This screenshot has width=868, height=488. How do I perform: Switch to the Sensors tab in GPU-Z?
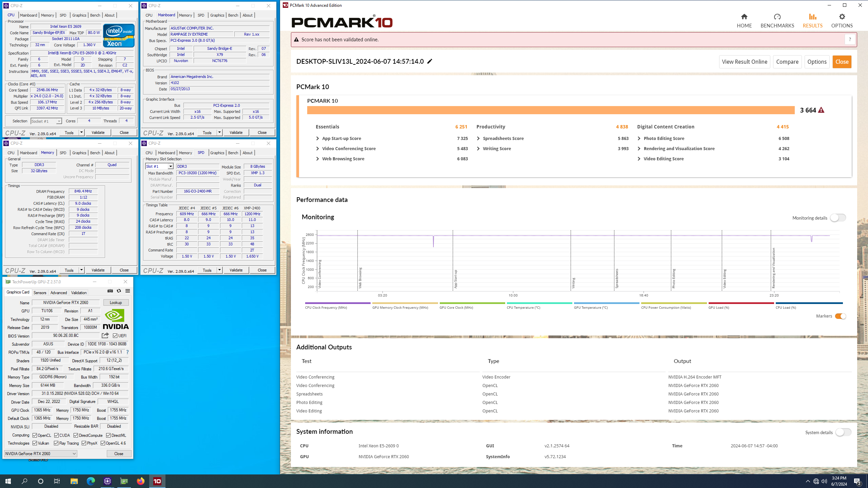(x=40, y=292)
